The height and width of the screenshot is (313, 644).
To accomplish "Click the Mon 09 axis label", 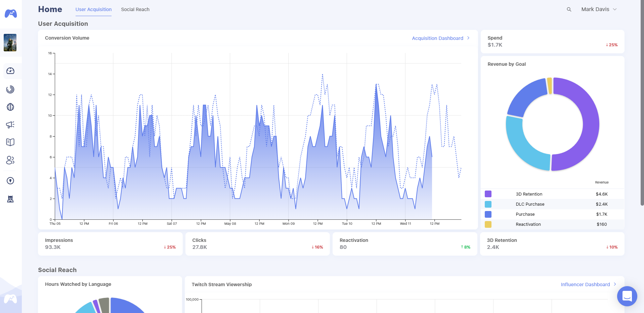I will point(289,224).
